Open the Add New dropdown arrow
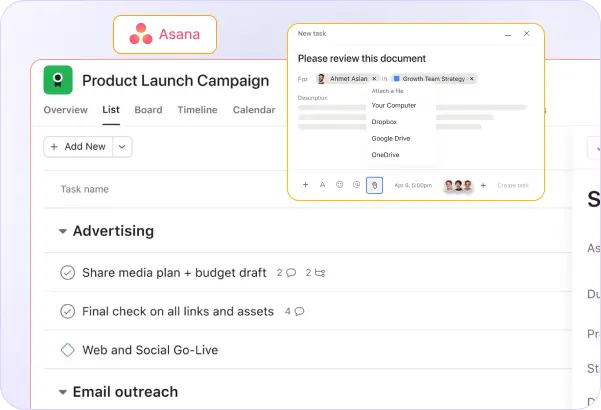Viewport: 601px width, 410px height. pyautogui.click(x=122, y=147)
